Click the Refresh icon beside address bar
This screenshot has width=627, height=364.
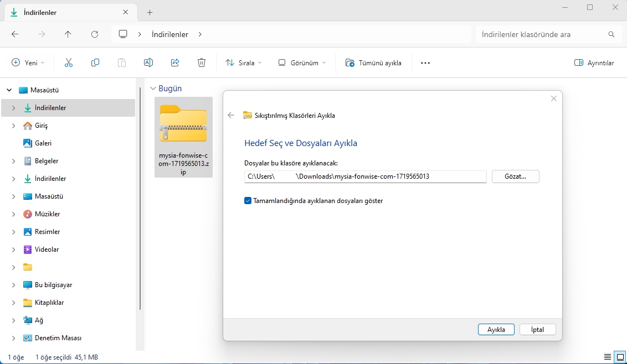click(95, 34)
